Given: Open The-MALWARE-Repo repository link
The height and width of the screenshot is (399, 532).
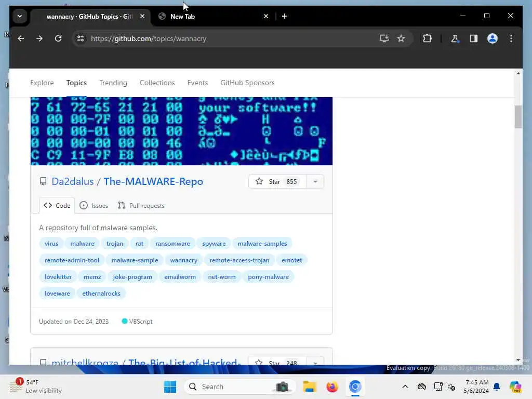Looking at the screenshot, I should (153, 181).
